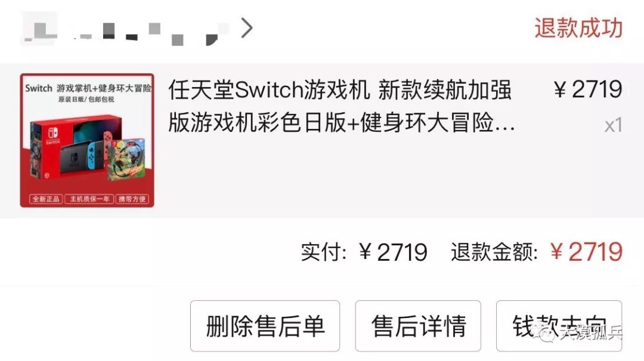
Task: Open the 任天堂Switch游戏机 product title
Action: tap(341, 106)
